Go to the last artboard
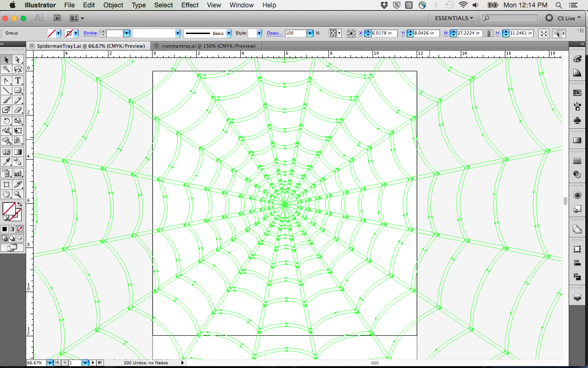The height and width of the screenshot is (368, 588). (100, 363)
